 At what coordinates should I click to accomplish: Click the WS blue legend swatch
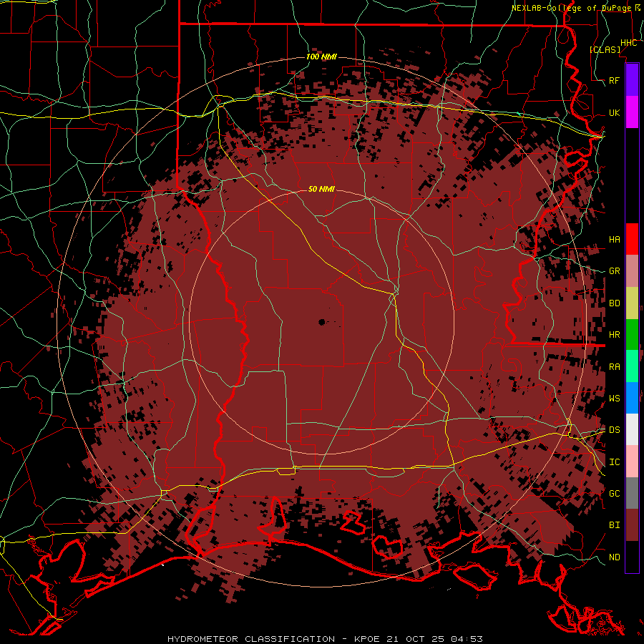click(x=632, y=398)
